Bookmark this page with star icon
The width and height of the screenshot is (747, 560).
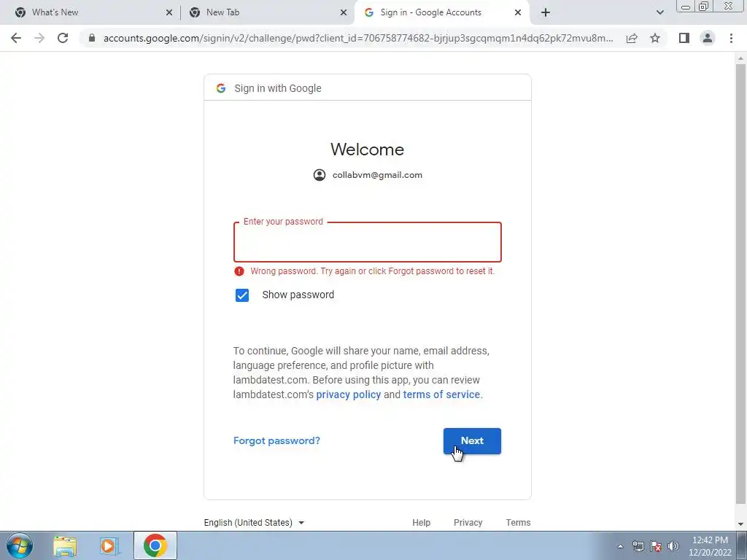655,38
